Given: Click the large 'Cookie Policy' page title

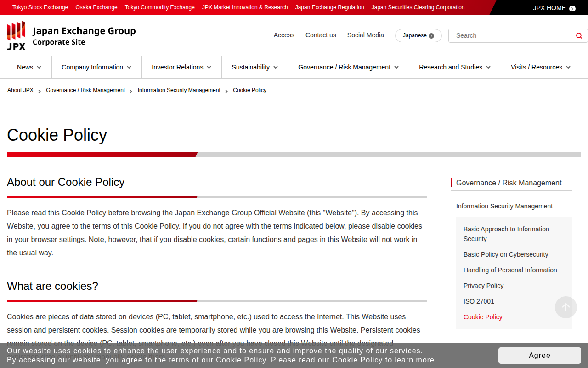Looking at the screenshot, I should [x=57, y=135].
